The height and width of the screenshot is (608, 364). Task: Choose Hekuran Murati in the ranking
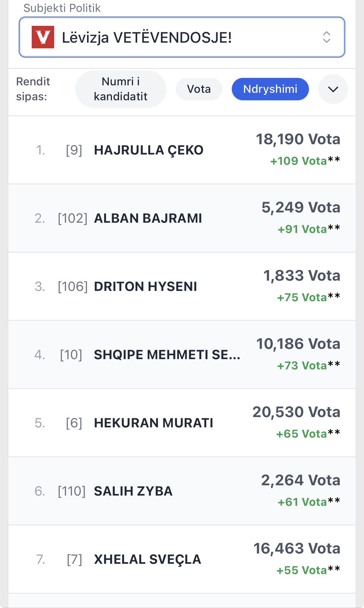(x=154, y=423)
